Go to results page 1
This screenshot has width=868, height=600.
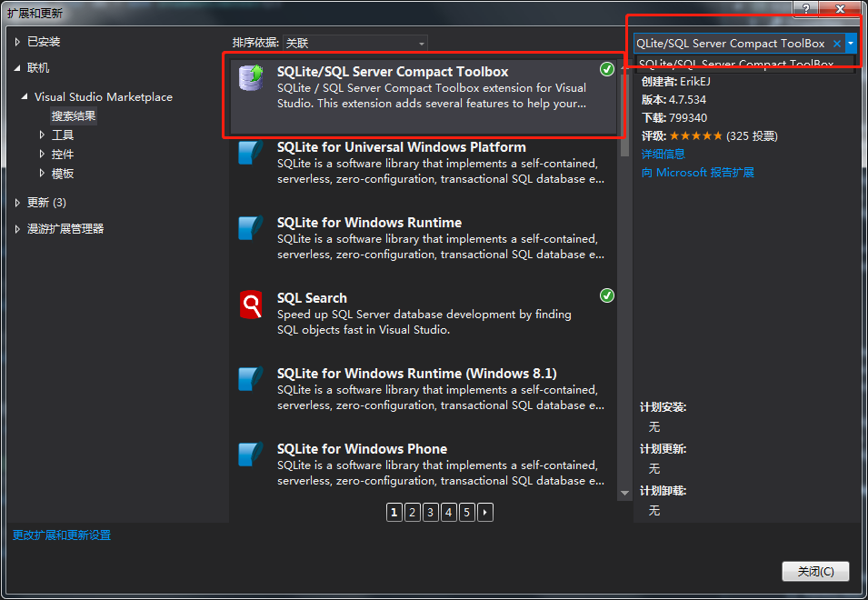(394, 512)
